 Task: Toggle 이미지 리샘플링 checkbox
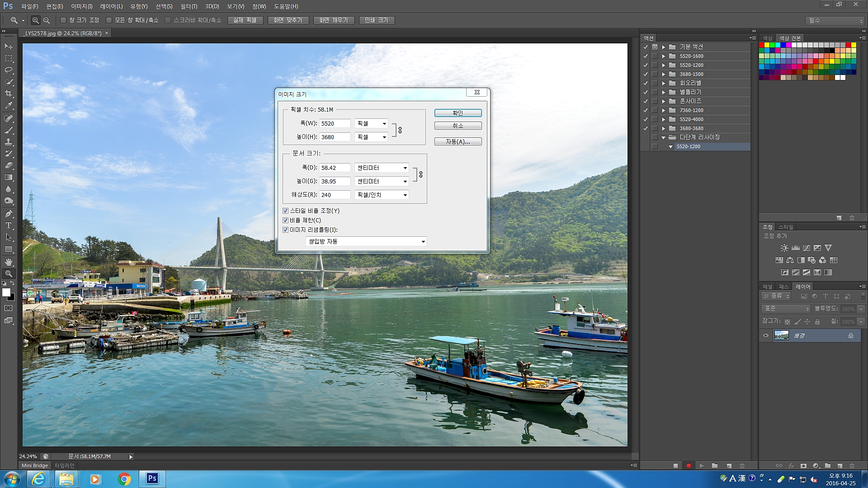tap(285, 230)
